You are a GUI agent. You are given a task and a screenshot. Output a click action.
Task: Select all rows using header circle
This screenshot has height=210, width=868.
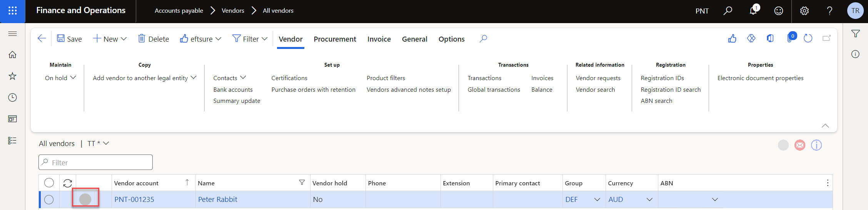point(49,183)
